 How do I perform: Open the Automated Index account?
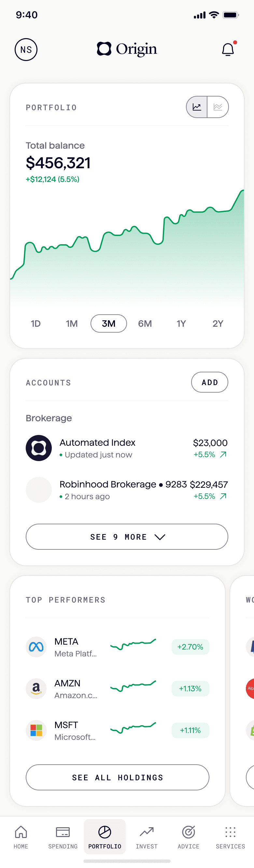127,448
